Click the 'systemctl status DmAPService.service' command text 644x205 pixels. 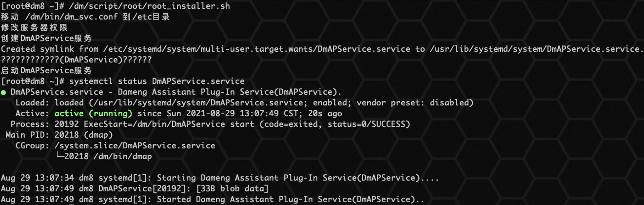pos(157,81)
